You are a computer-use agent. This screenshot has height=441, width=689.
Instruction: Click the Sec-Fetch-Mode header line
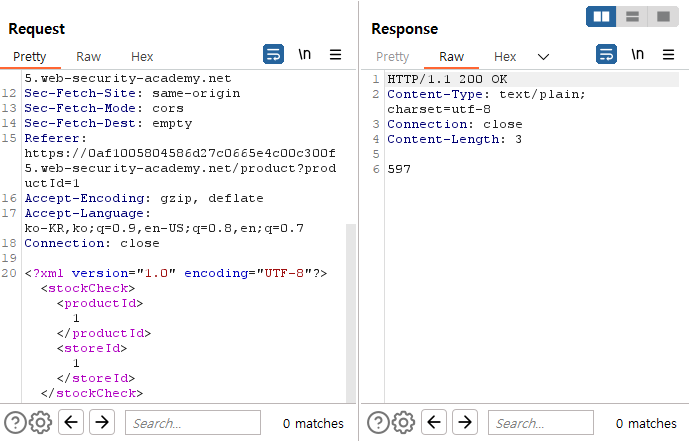pyautogui.click(x=104, y=108)
